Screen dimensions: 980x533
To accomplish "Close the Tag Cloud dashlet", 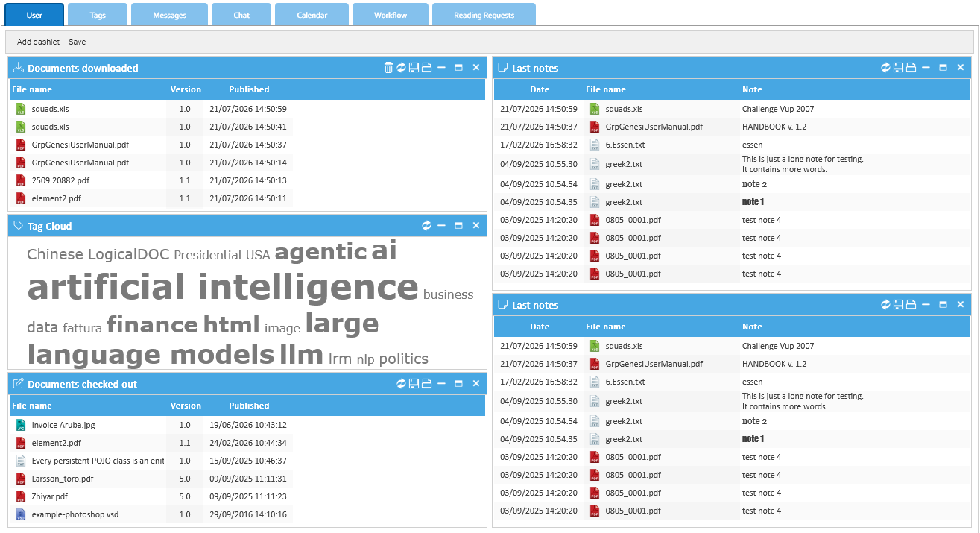I will (x=476, y=226).
